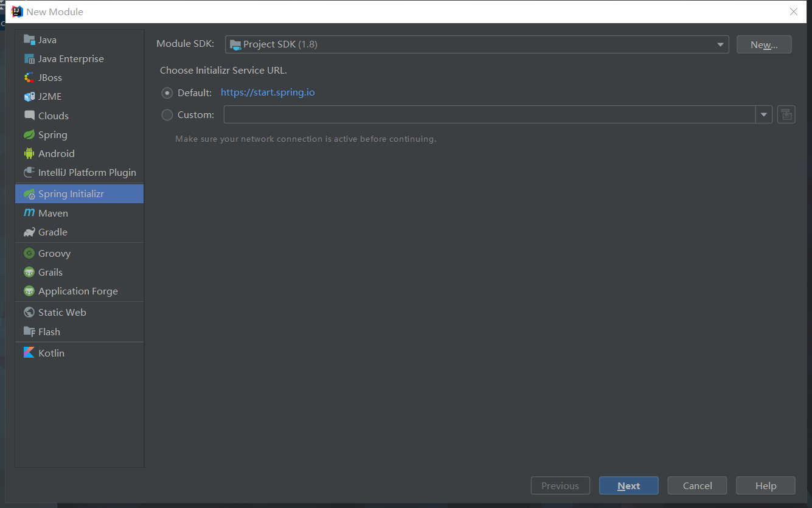This screenshot has width=812, height=508.
Task: Click the Next button
Action: click(x=628, y=485)
